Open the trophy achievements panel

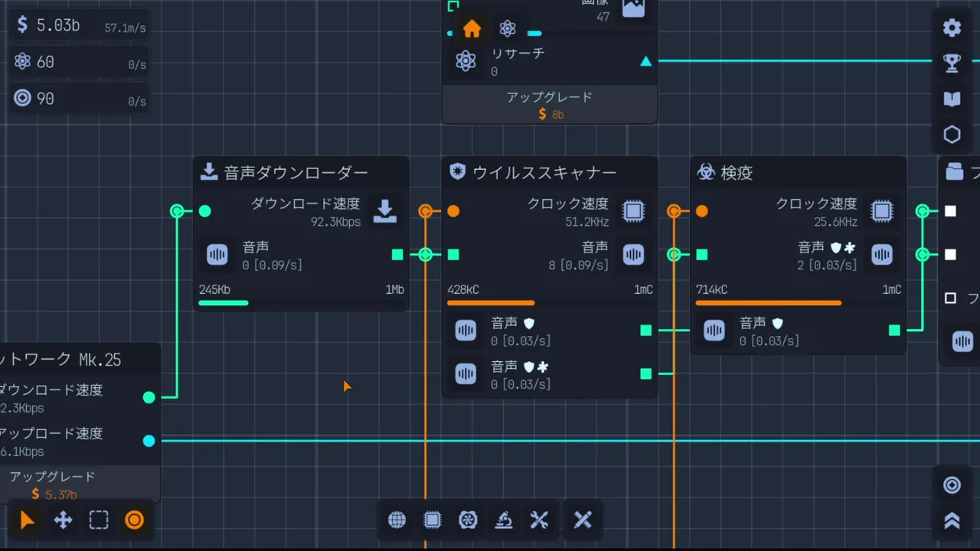point(952,64)
